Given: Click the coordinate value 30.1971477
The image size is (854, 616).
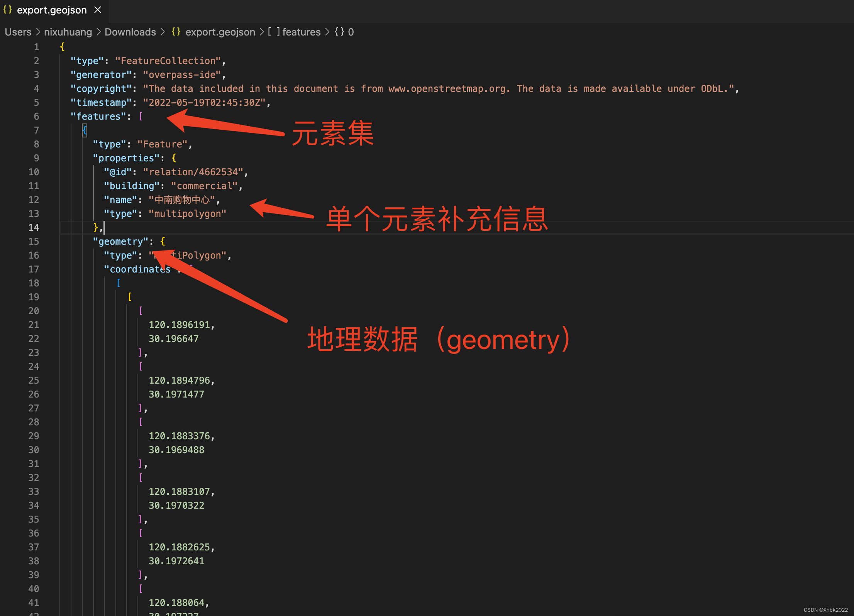Looking at the screenshot, I should 176,394.
